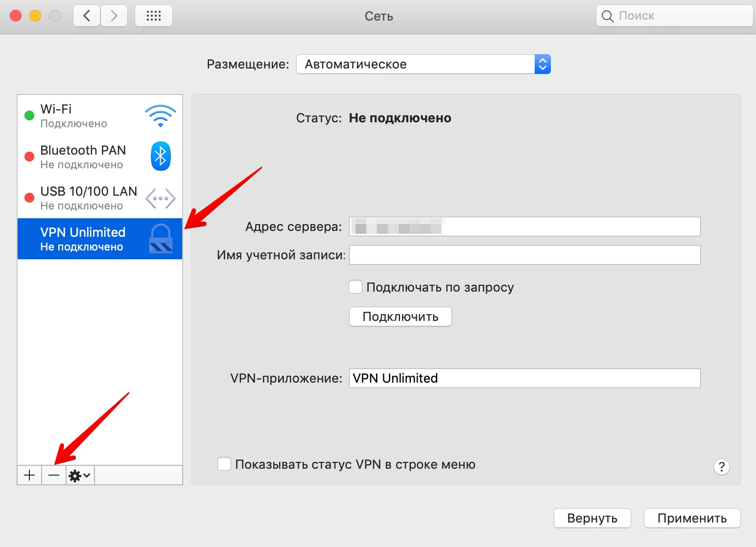Toggle 'Показывать статус VPN в строке меню' checkbox
The height and width of the screenshot is (547, 756).
224,464
